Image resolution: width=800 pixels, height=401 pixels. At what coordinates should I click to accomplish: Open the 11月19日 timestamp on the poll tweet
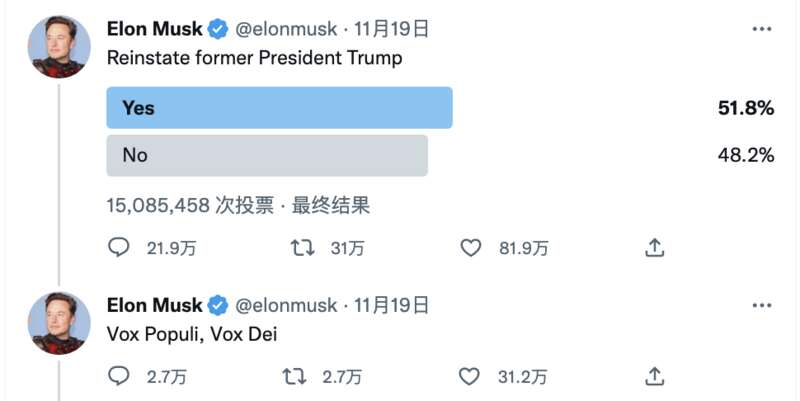[391, 29]
